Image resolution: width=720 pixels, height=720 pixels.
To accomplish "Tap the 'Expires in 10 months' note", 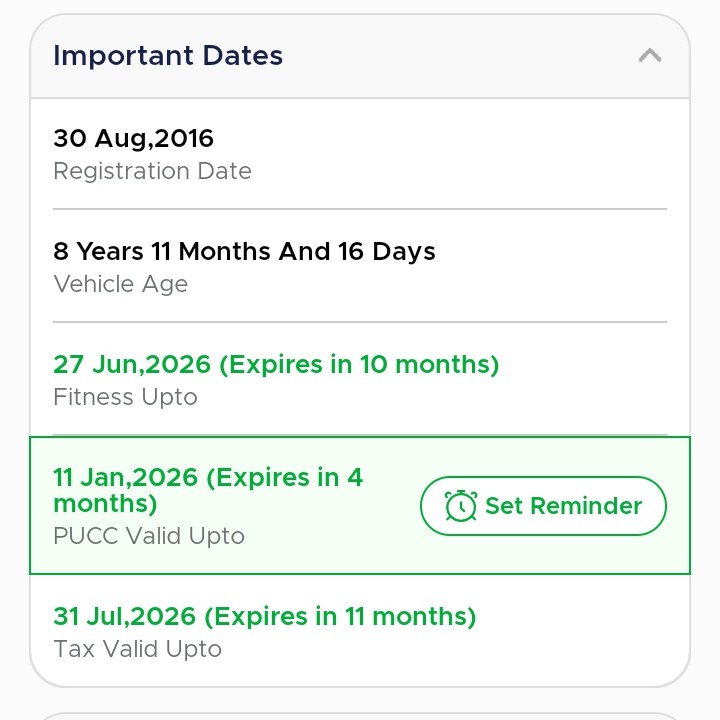I will [x=359, y=364].
